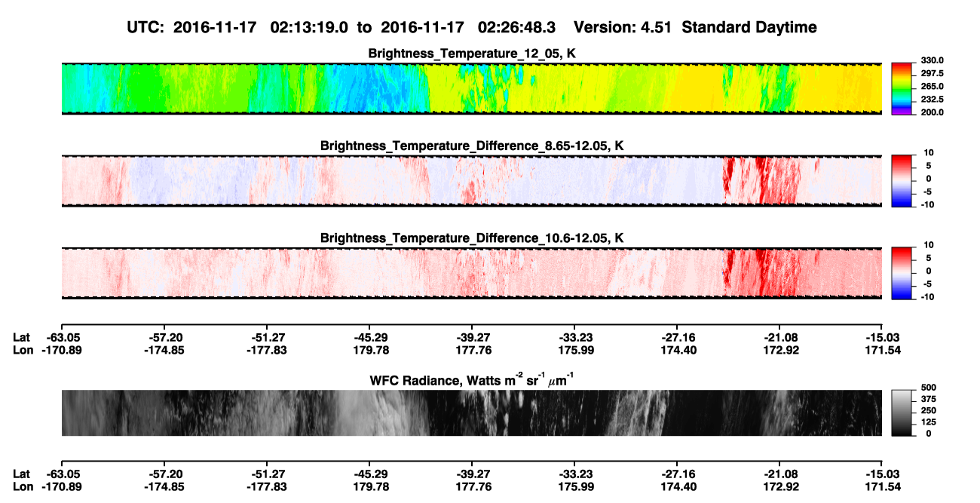Click the 'Standard Daytime' label
The image size is (980, 503).
(751, 27)
